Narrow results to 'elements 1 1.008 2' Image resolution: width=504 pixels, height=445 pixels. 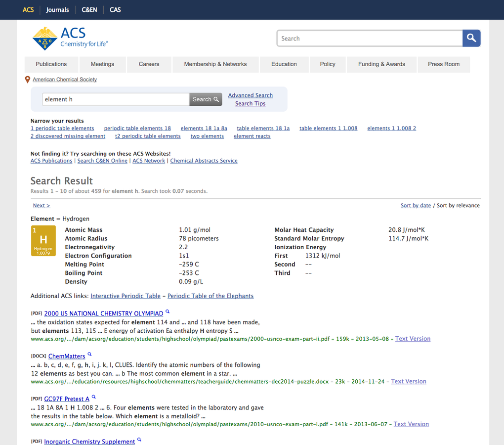[391, 128]
